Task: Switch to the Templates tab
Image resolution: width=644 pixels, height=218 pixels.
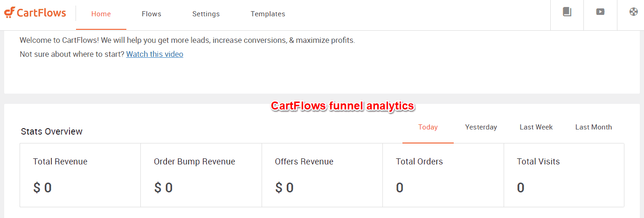Action: pyautogui.click(x=268, y=14)
